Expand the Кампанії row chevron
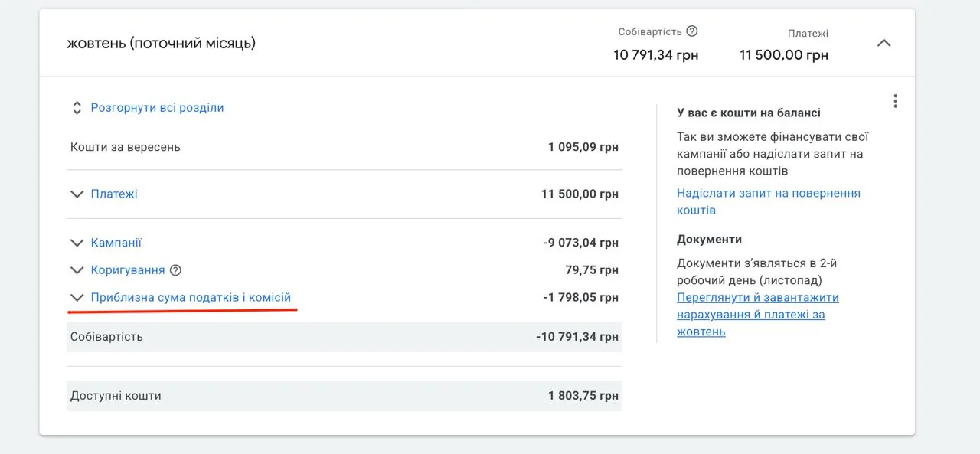This screenshot has width=980, height=454. click(x=77, y=243)
